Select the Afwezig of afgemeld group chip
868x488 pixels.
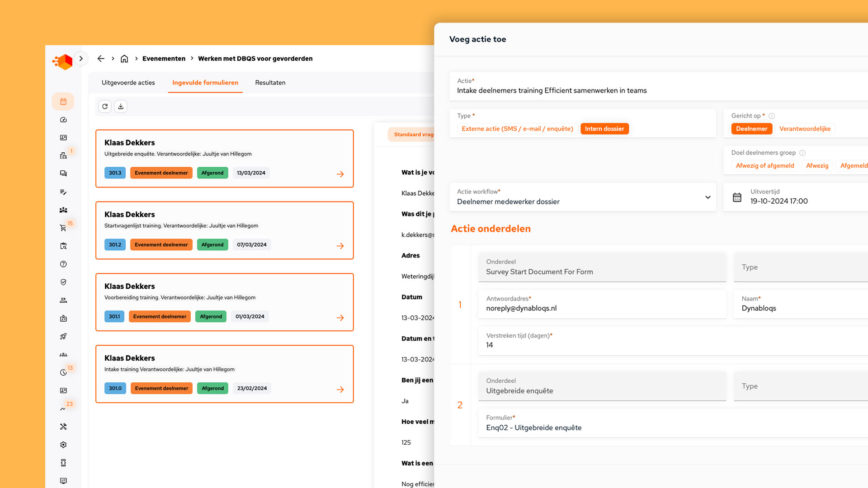pyautogui.click(x=764, y=166)
